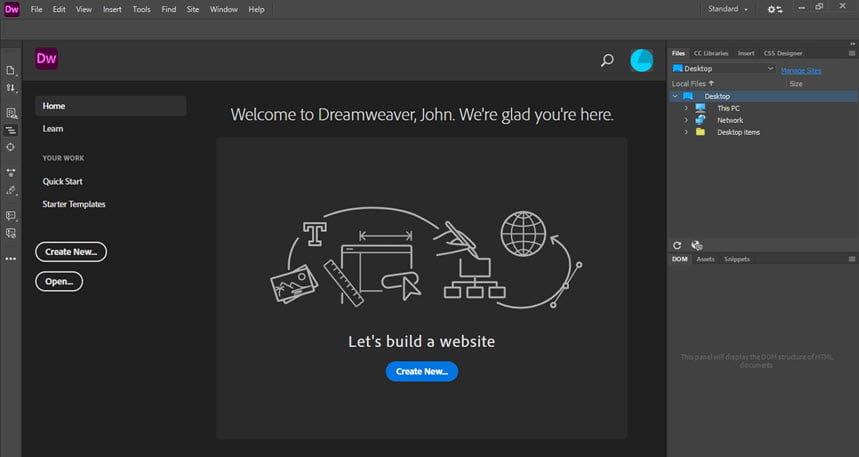Open the Window menu
The image size is (859, 457).
point(224,9)
